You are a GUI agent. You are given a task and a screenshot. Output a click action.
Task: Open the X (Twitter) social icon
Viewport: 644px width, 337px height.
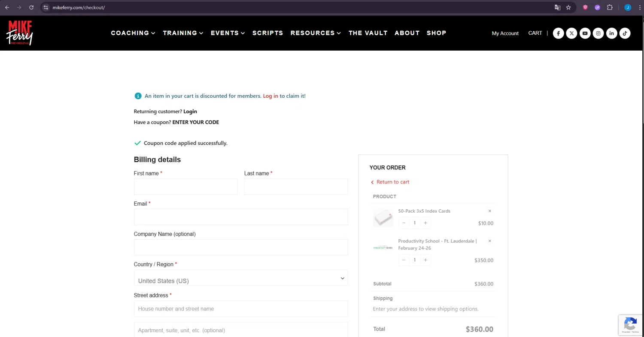pos(571,33)
